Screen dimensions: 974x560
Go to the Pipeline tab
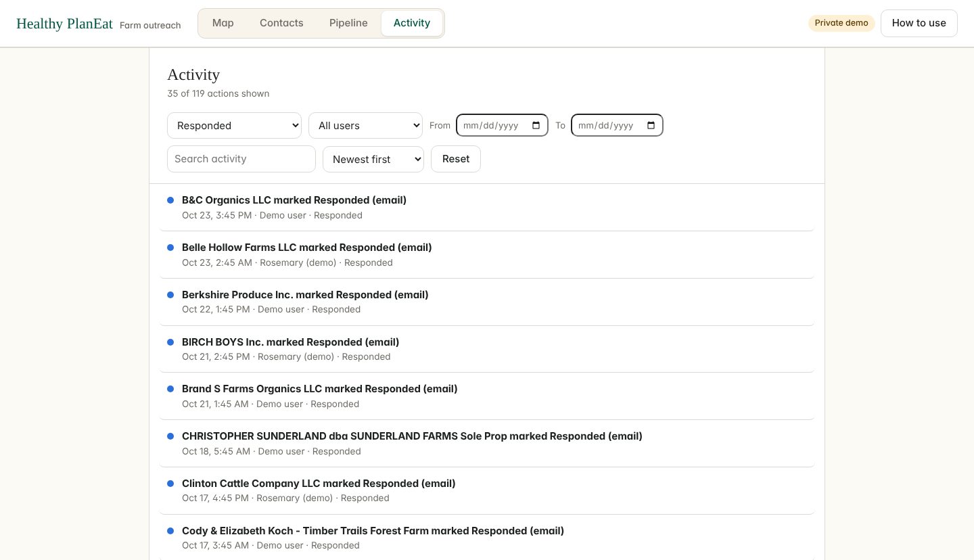(348, 23)
